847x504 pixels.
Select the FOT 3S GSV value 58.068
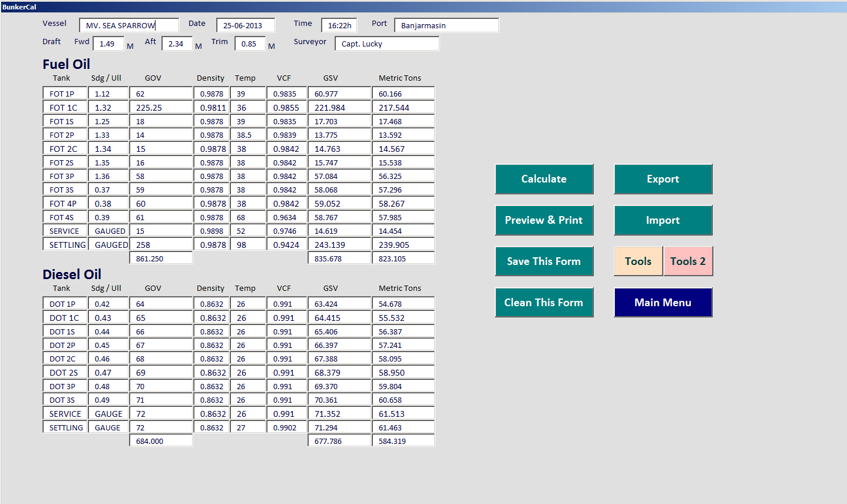point(340,190)
